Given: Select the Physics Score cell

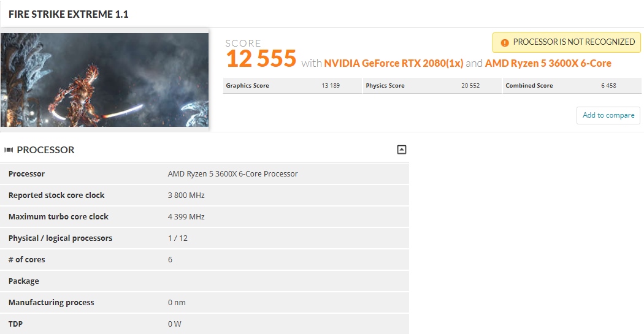Looking at the screenshot, I should coord(432,86).
